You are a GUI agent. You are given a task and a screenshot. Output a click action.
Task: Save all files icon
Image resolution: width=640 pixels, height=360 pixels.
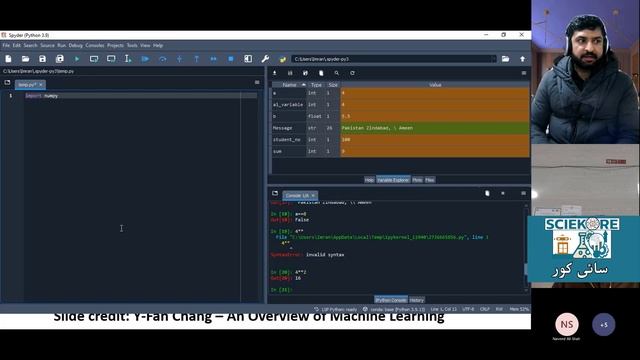pos(60,59)
